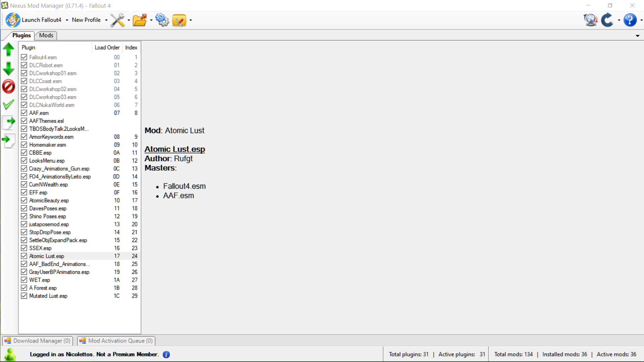The height and width of the screenshot is (362, 644).
Task: Click the blue circular refresh icon
Action: coord(607,20)
